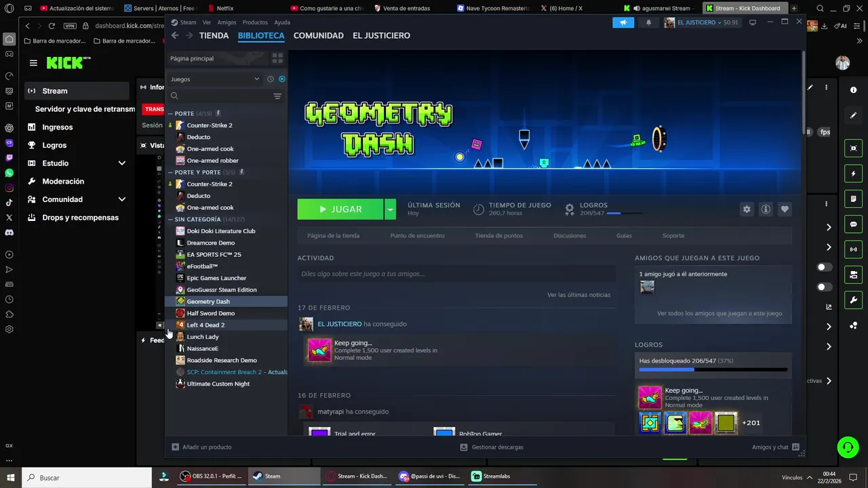Open Juegos library type dropdown
The height and width of the screenshot is (488, 868).
click(214, 79)
